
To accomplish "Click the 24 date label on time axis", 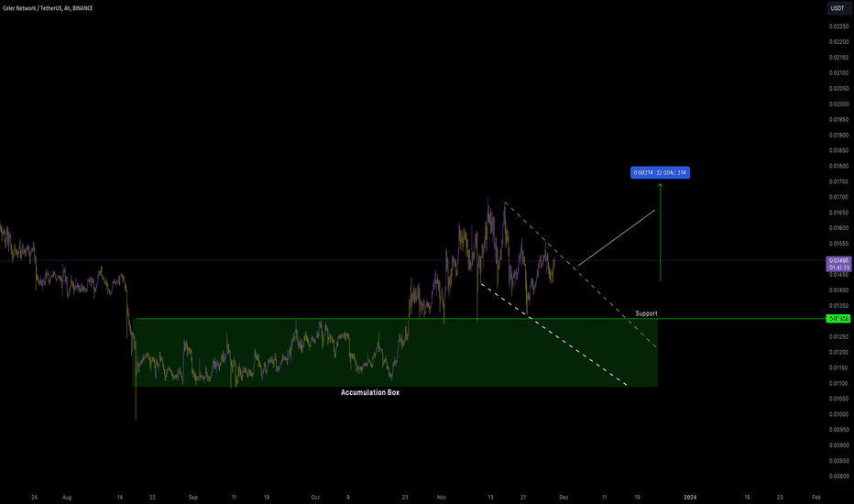I will [x=34, y=498].
